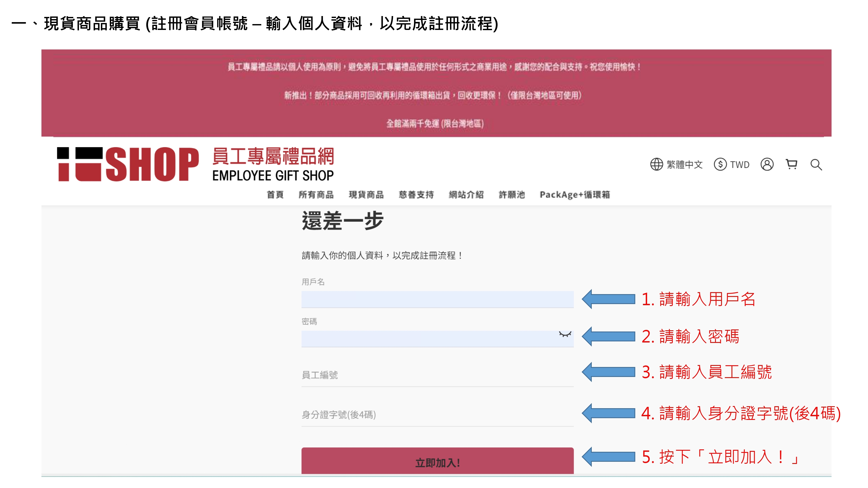The height and width of the screenshot is (488, 868).
Task: Go to 首頁 menu item
Action: point(275,195)
